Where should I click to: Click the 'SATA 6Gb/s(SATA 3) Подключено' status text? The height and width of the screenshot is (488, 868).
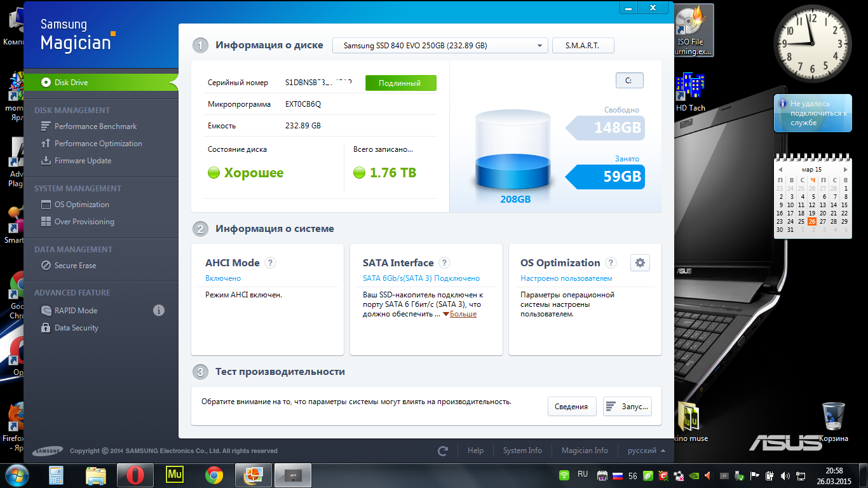pyautogui.click(x=421, y=278)
